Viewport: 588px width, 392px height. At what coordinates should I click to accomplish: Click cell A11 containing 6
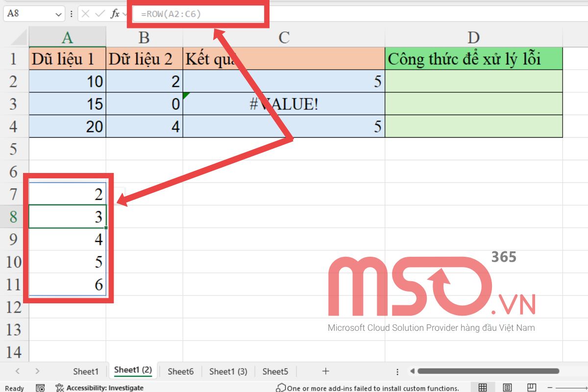point(68,284)
